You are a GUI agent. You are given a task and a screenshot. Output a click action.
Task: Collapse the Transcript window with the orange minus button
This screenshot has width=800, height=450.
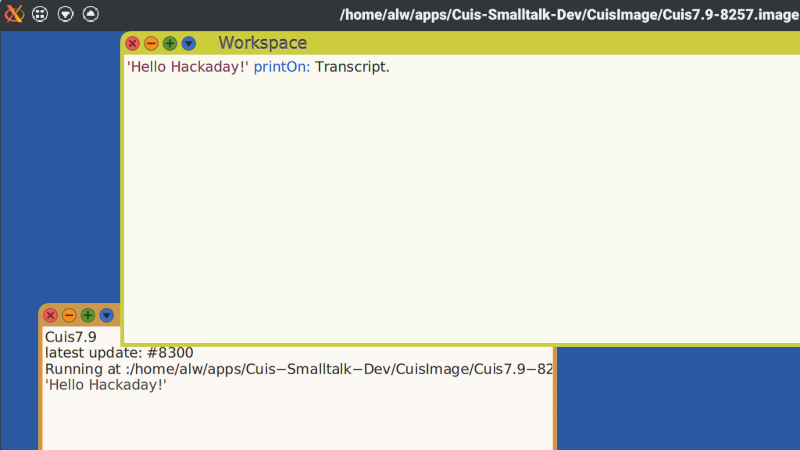69,315
